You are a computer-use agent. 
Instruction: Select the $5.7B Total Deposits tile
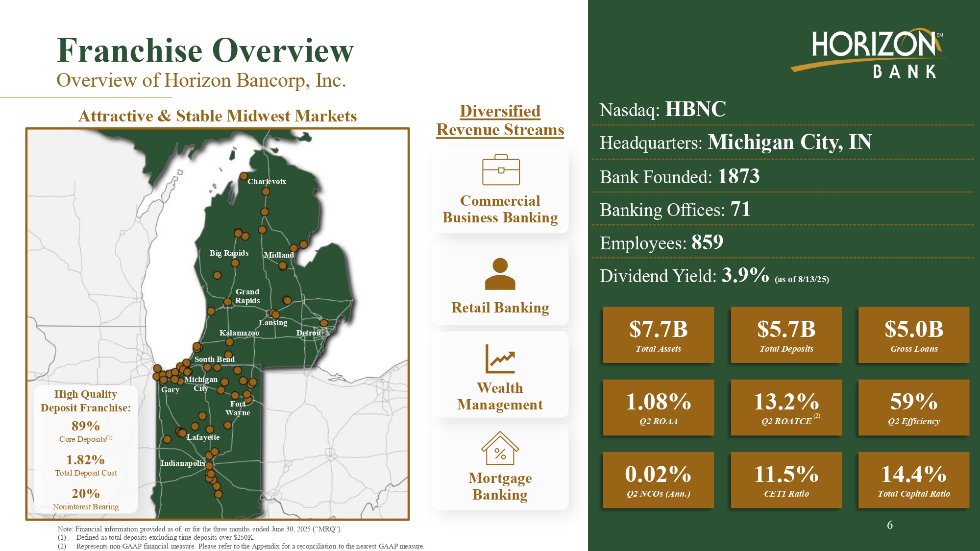click(x=786, y=335)
